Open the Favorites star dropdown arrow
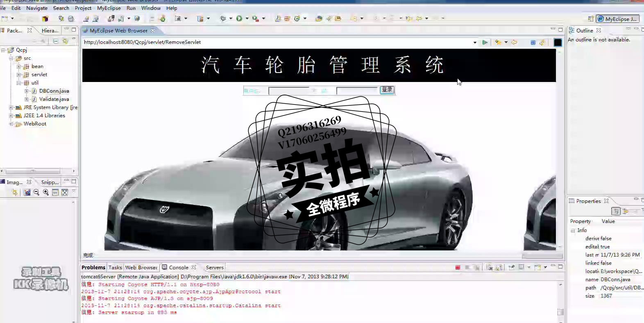 [x=506, y=42]
